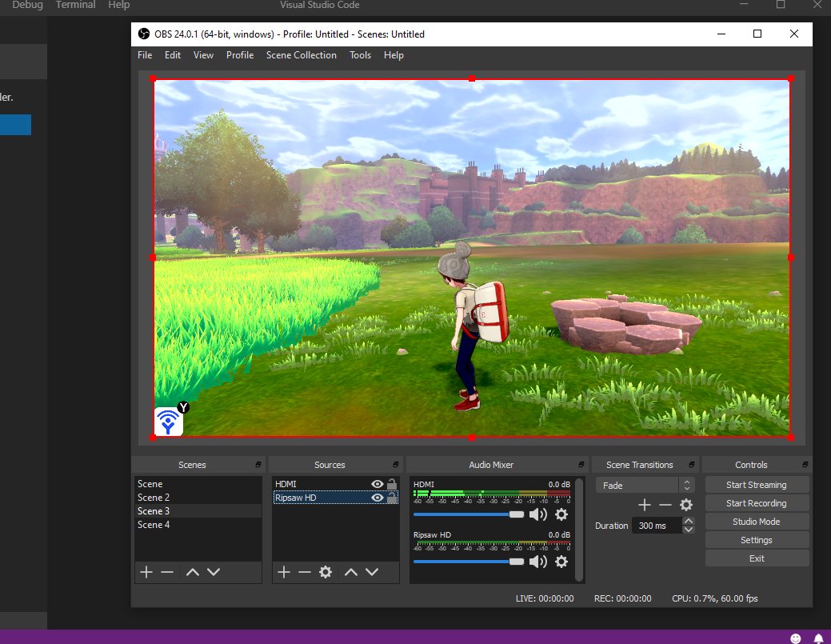831x644 pixels.
Task: Move source down in Sources list
Action: tap(372, 572)
